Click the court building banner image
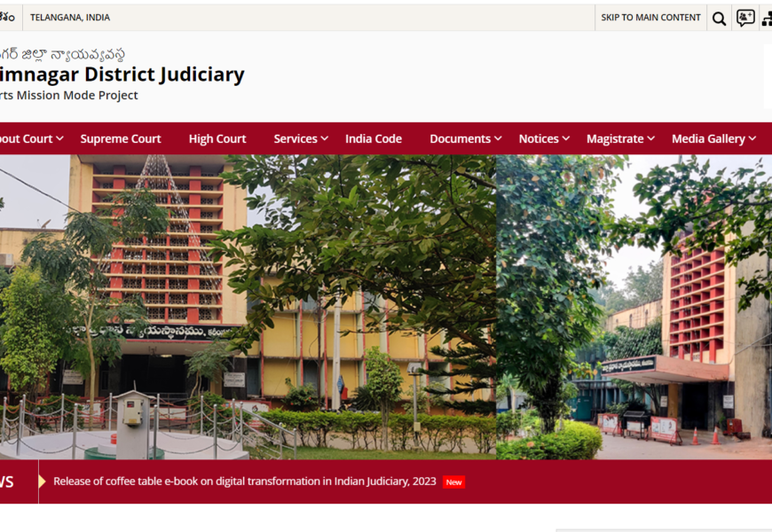The height and width of the screenshot is (532, 772). tap(386, 307)
